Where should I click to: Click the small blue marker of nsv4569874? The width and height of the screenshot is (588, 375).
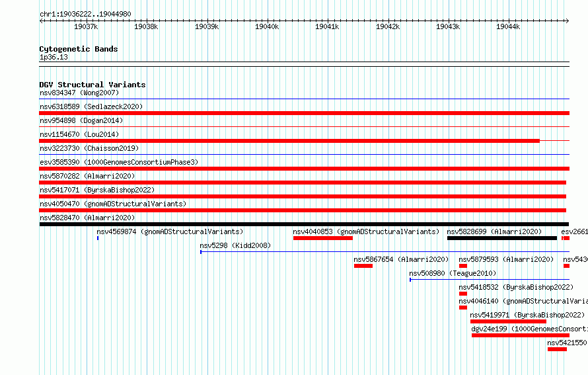[x=98, y=238]
